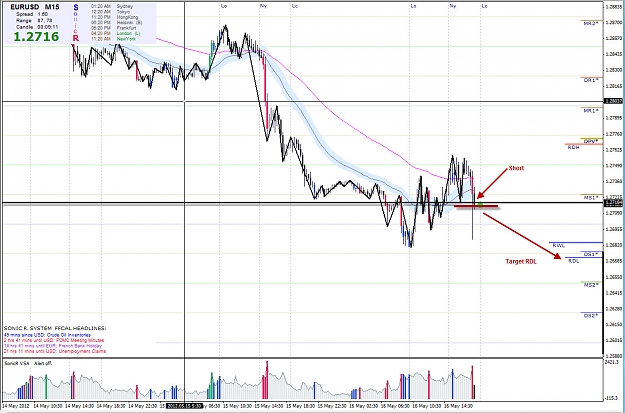Image resolution: width=625 pixels, height=413 pixels.
Task: Click the DPV* daily pivot label
Action: [x=591, y=142]
